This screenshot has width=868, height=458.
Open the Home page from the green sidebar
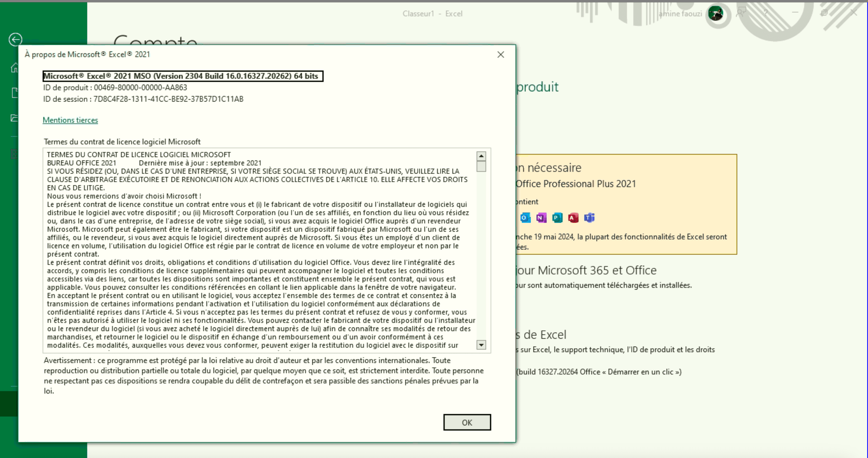click(15, 68)
